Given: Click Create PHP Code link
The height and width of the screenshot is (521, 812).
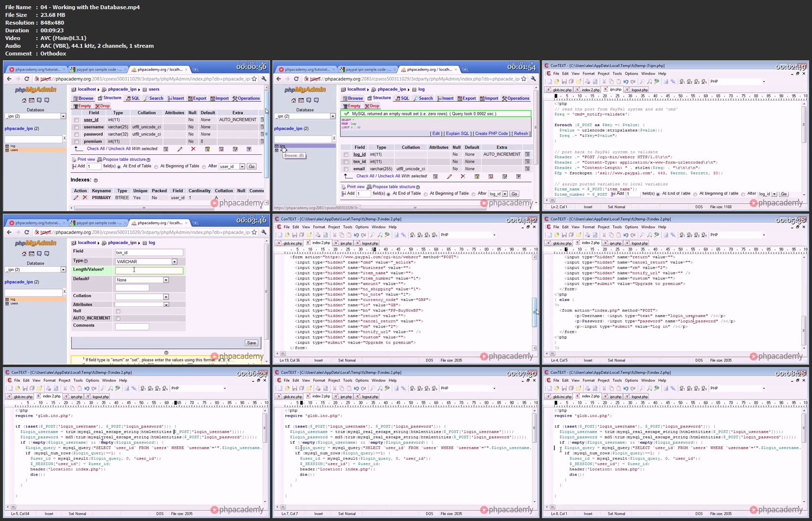Looking at the screenshot, I should click(x=491, y=134).
